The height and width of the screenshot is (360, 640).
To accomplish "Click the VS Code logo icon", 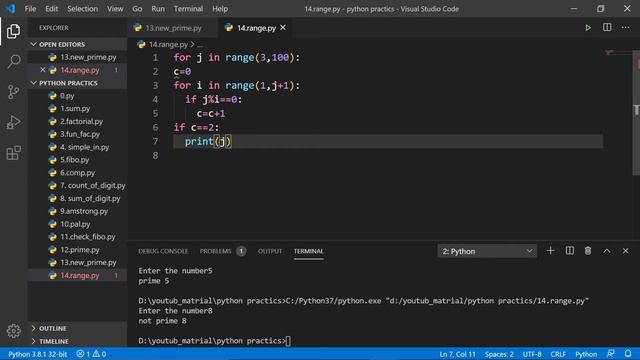I will coord(10,9).
